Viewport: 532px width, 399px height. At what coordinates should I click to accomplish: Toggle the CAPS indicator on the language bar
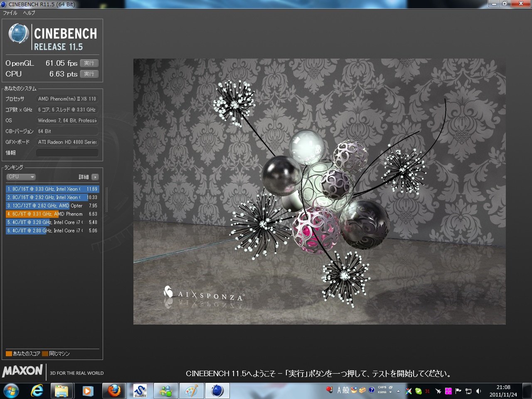click(x=382, y=387)
